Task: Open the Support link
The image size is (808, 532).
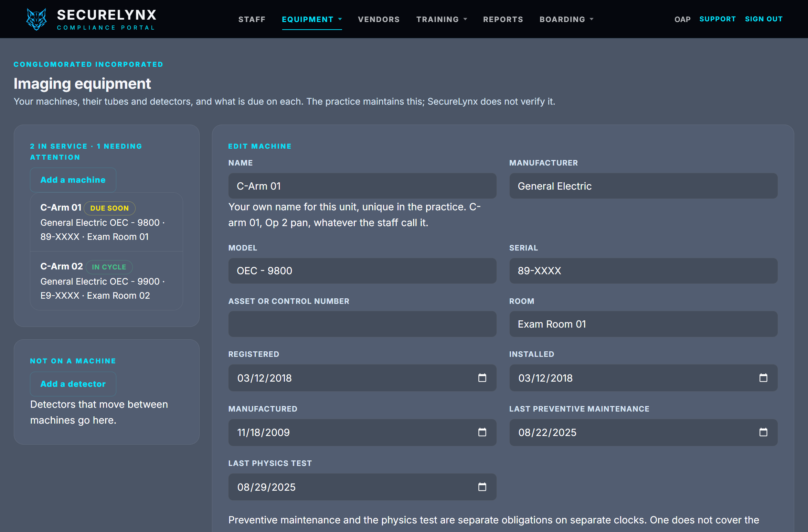Action: pos(717,19)
